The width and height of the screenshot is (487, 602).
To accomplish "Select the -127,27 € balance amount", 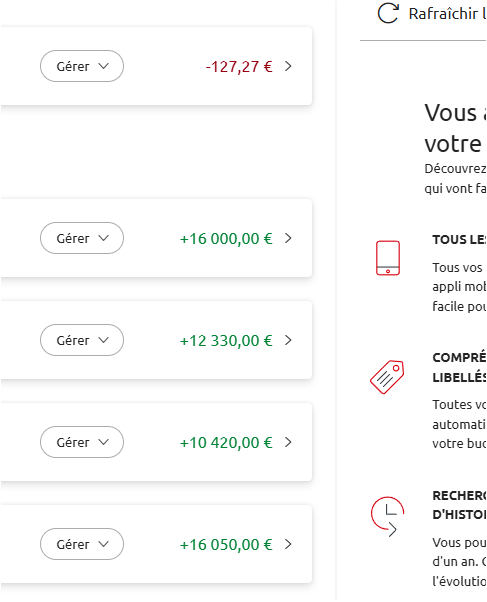I will (x=239, y=67).
